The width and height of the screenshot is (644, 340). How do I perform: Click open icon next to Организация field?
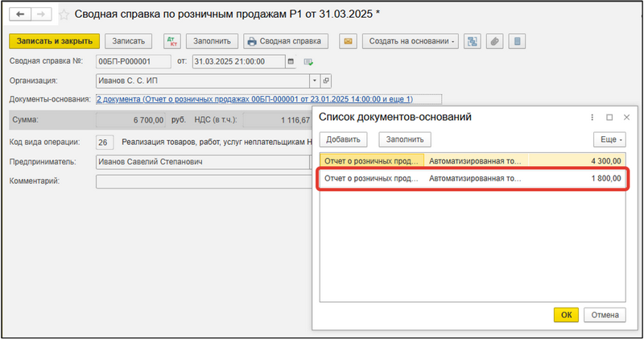tap(326, 81)
